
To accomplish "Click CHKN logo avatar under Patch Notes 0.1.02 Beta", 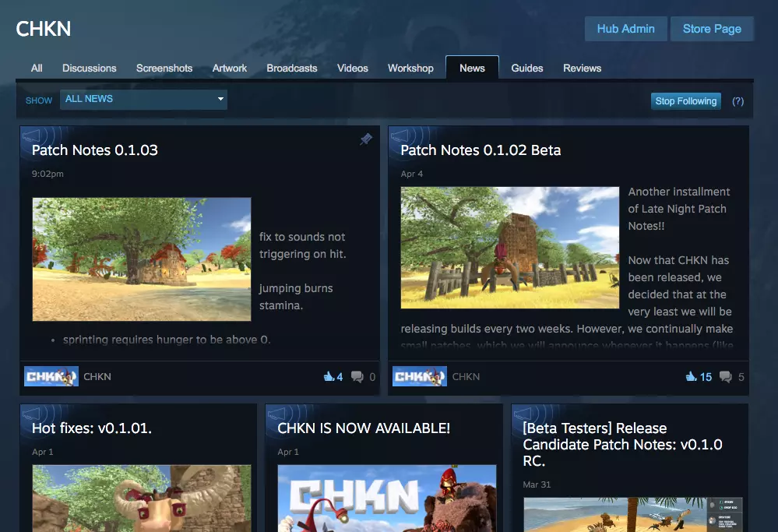I will click(x=420, y=376).
